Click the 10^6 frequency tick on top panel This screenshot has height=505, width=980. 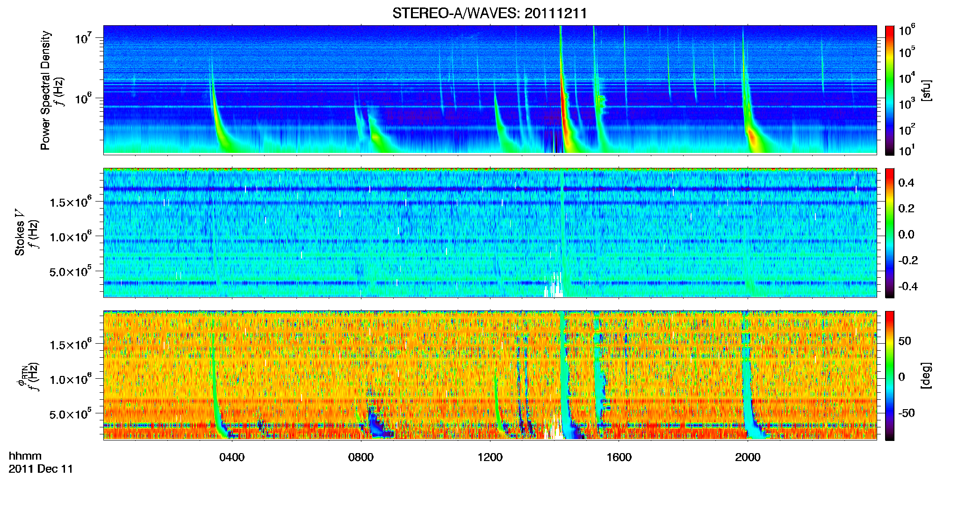coord(84,99)
